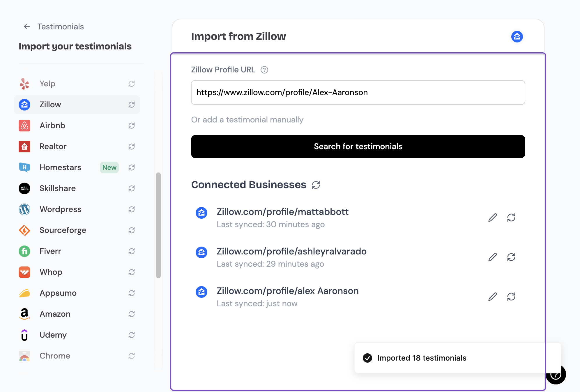
Task: Resync the mattabbott profile
Action: coord(511,218)
